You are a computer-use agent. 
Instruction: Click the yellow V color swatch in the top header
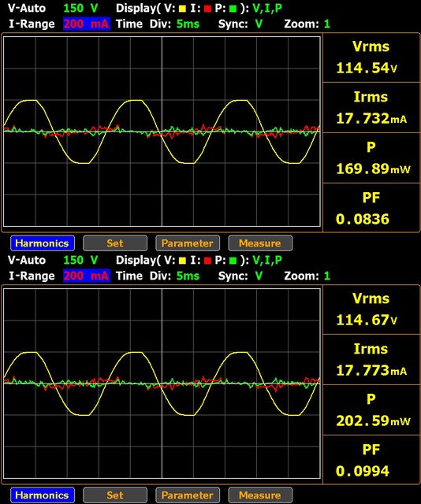(x=182, y=9)
